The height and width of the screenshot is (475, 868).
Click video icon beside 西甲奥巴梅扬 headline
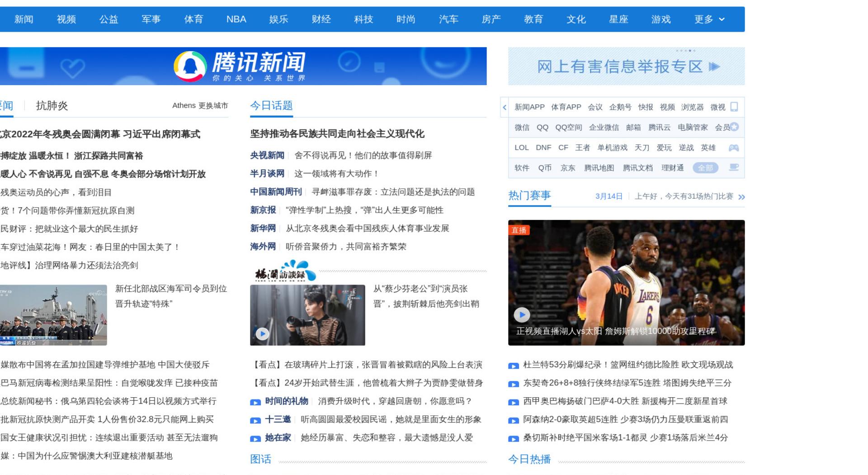click(x=514, y=402)
